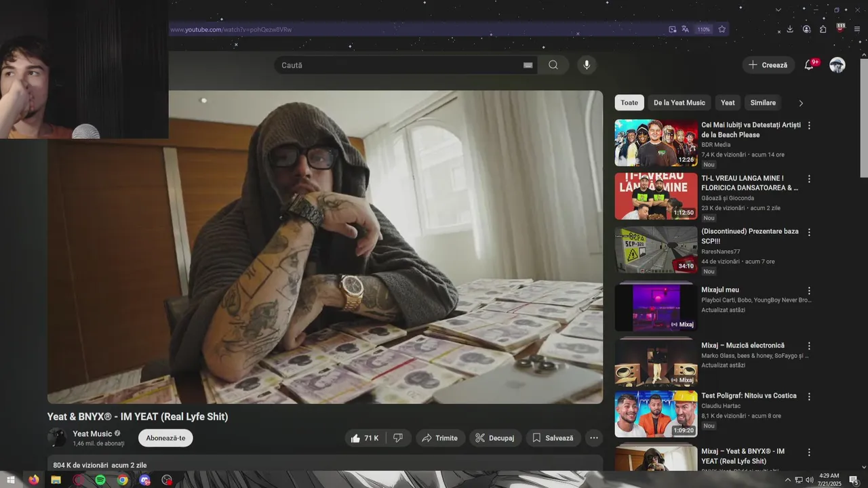Click the Abonează-te subscribe button
Image resolution: width=868 pixels, height=488 pixels.
coord(165,438)
